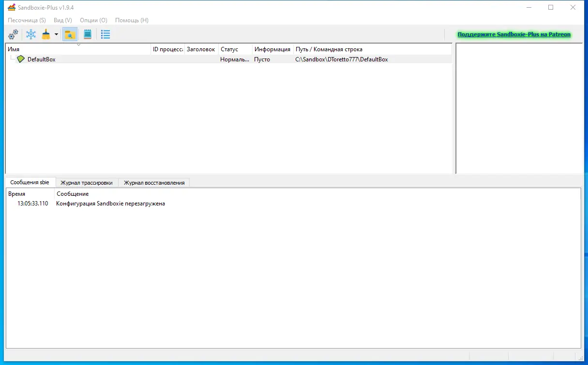Image resolution: width=588 pixels, height=365 pixels.
Task: Click the Пусто information cell
Action: point(262,59)
